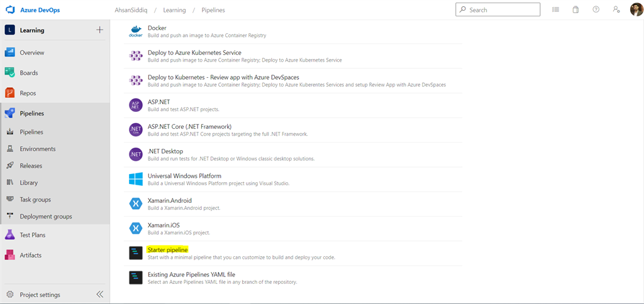The image size is (644, 304).
Task: Open Test Plans flask icon
Action: click(x=10, y=235)
